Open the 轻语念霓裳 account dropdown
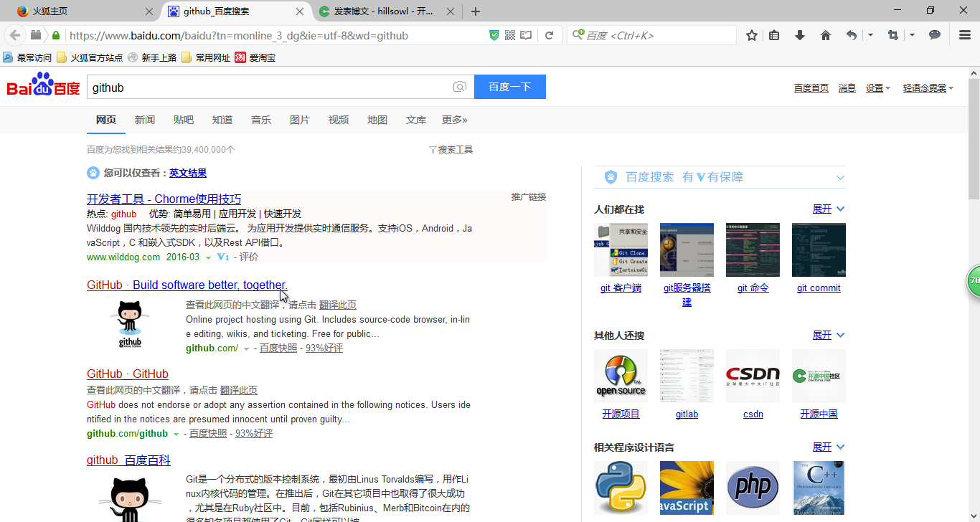Screen dimensions: 980x522 (x=928, y=88)
